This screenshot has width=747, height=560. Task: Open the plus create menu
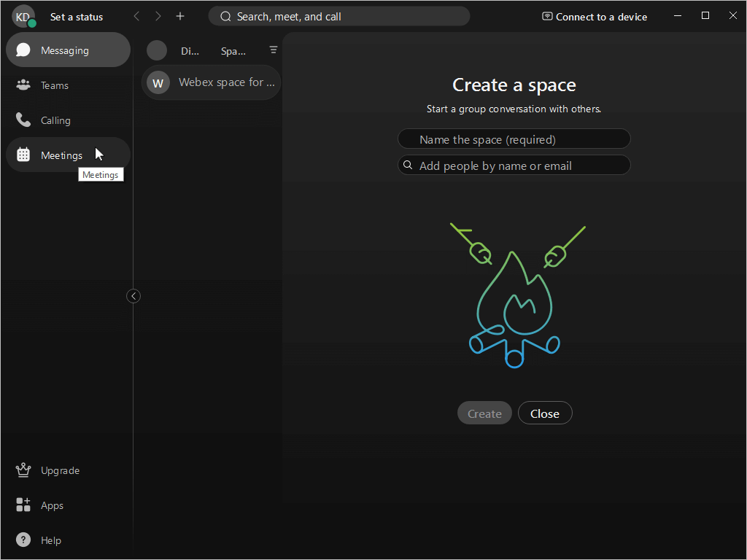(180, 16)
